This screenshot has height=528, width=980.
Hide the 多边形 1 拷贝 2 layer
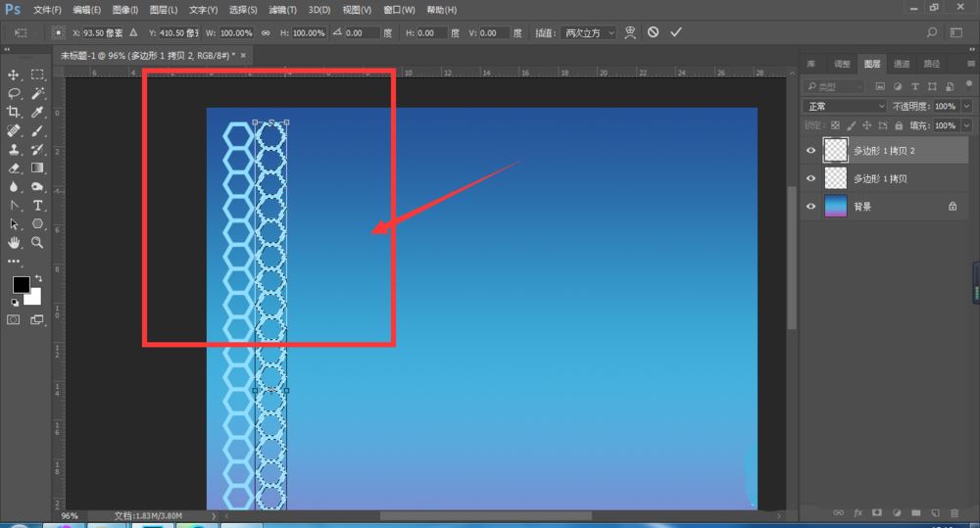[810, 151]
